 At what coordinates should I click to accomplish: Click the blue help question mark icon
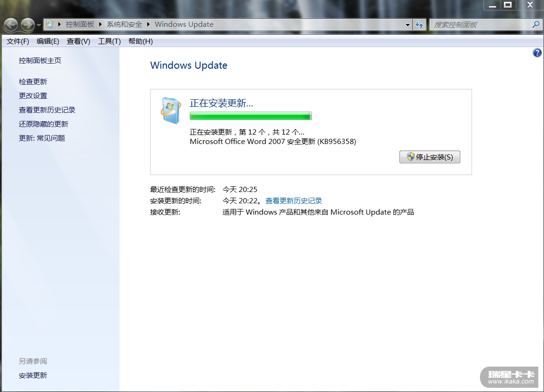click(x=537, y=53)
